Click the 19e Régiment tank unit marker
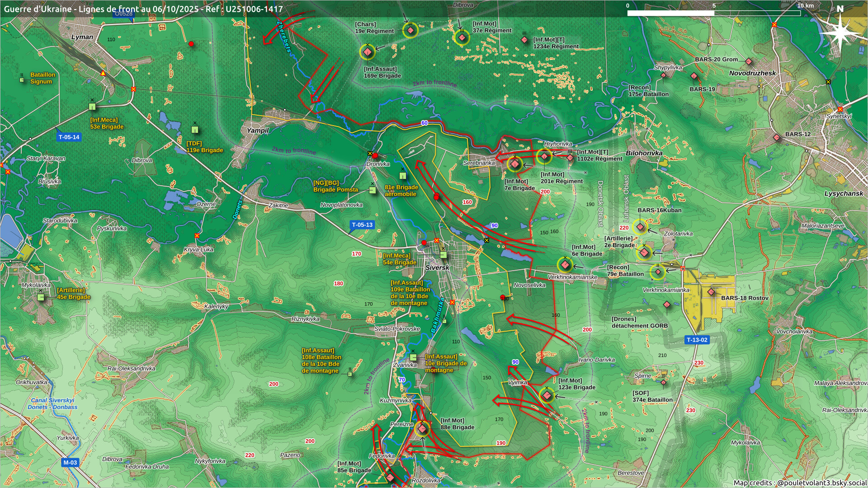The image size is (868, 488). pyautogui.click(x=410, y=30)
